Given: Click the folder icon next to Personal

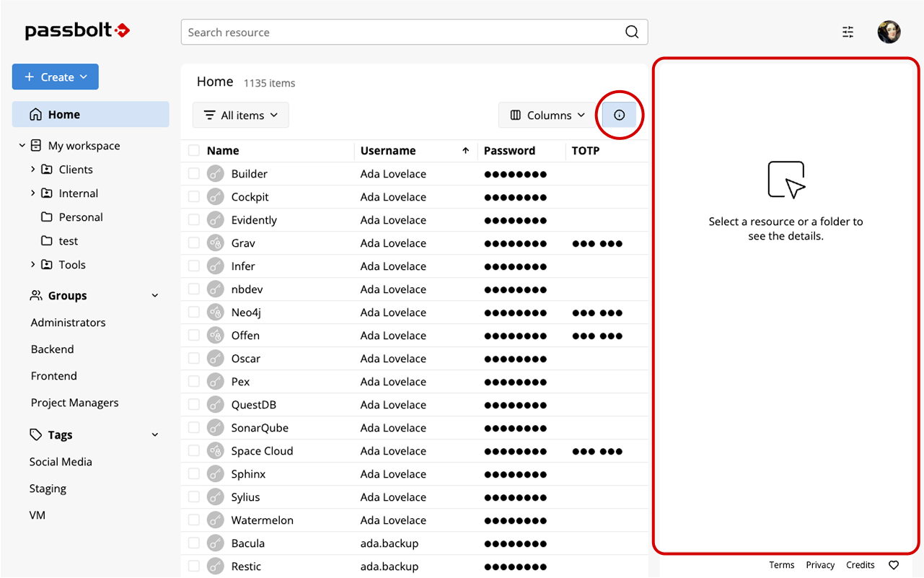Looking at the screenshot, I should click(x=47, y=217).
